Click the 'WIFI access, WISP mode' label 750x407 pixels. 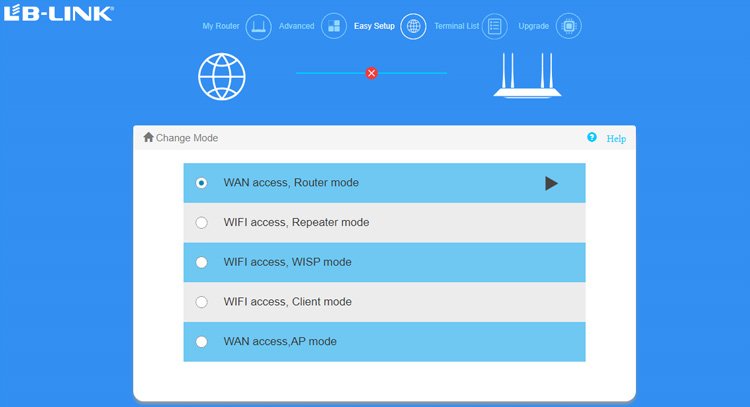[287, 262]
